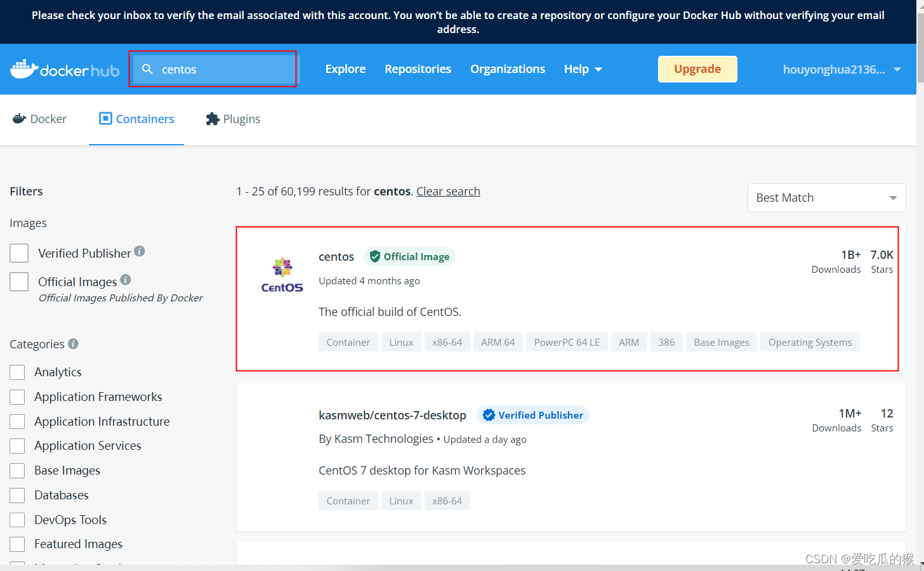The height and width of the screenshot is (571, 924).
Task: Click the Container tag on centos result
Action: [348, 342]
